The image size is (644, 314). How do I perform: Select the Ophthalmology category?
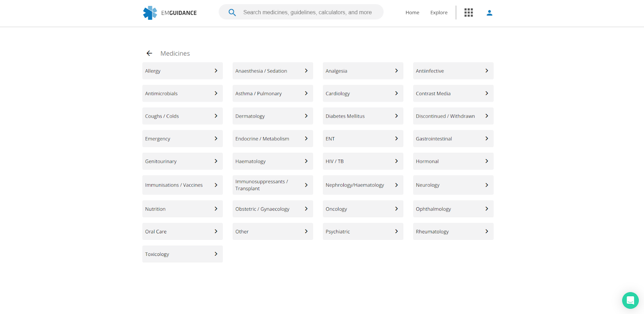tap(453, 209)
